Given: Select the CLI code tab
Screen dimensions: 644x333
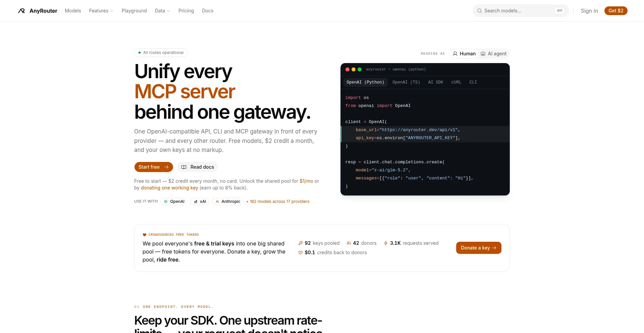Looking at the screenshot, I should tap(473, 82).
